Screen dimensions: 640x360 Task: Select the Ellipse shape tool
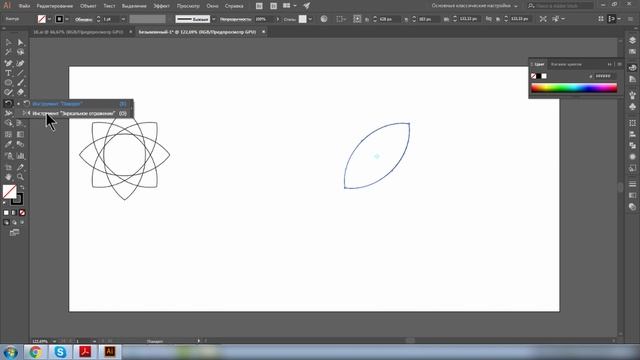point(8,83)
